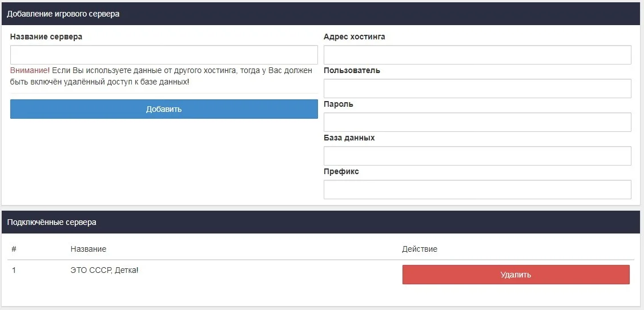The image size is (644, 310).
Task: Click the Префикс input field
Action: [477, 190]
